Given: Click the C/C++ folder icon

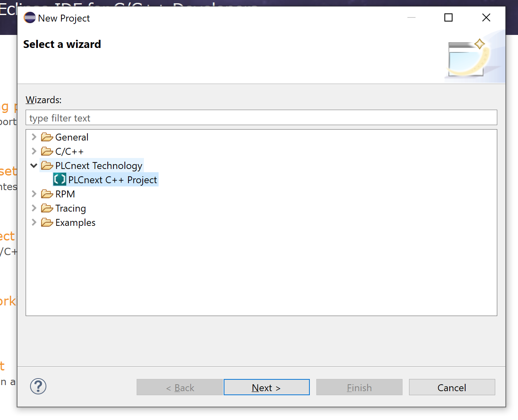Looking at the screenshot, I should coord(47,152).
